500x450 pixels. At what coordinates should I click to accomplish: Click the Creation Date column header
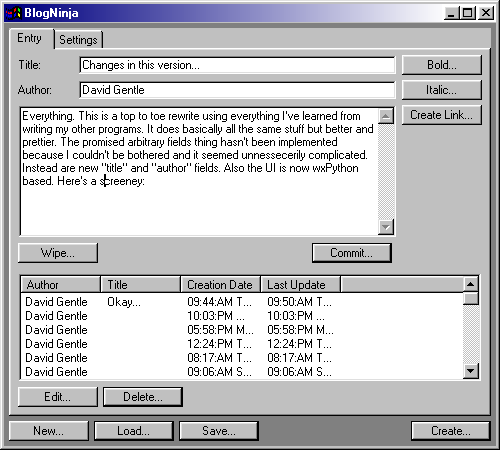(x=221, y=285)
